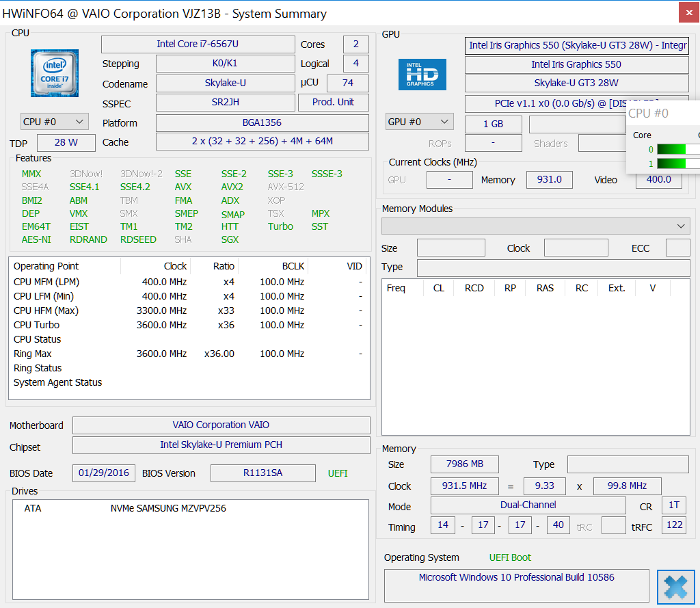This screenshot has height=608, width=700.
Task: Click the BCLK column header
Action: coord(273,266)
